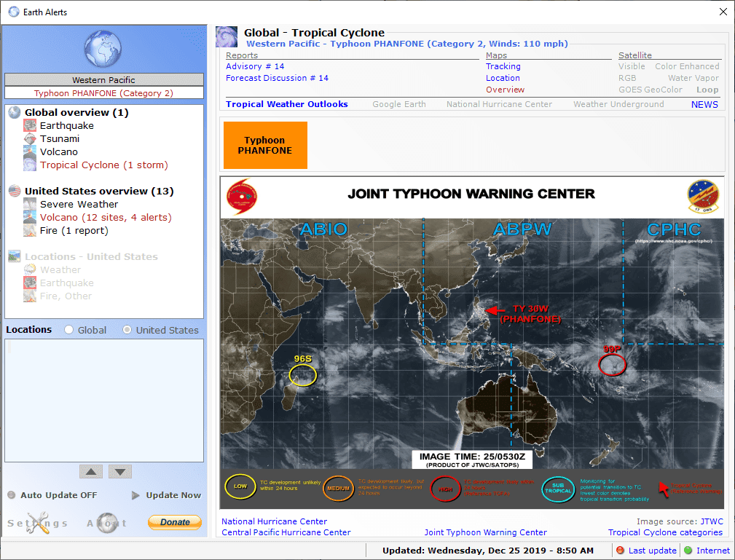Viewport: 735px width, 560px height.
Task: Move location up with the up arrow
Action: click(x=91, y=471)
